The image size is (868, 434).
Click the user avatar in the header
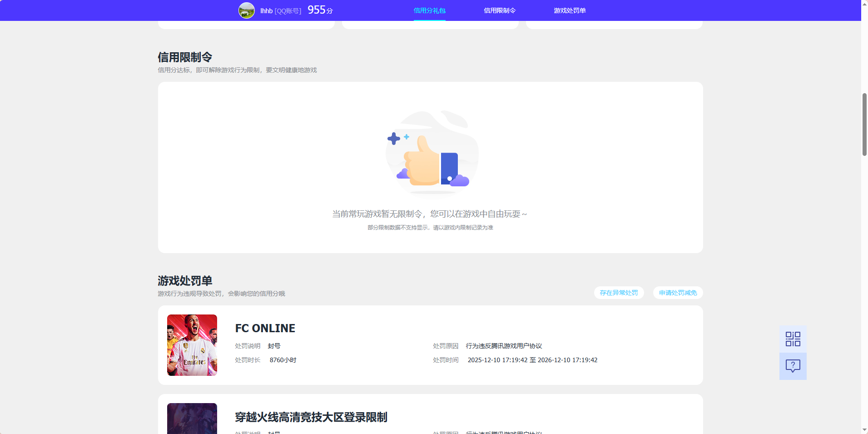coord(247,10)
